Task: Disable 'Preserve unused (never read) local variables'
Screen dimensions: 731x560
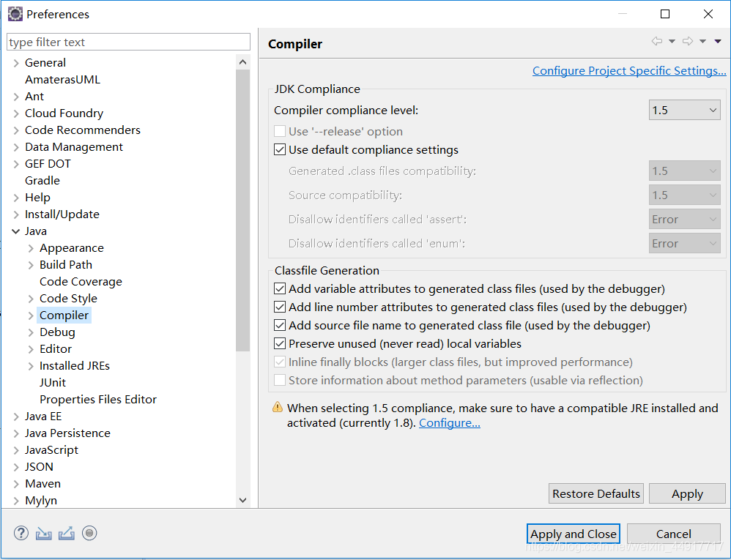Action: tap(280, 343)
